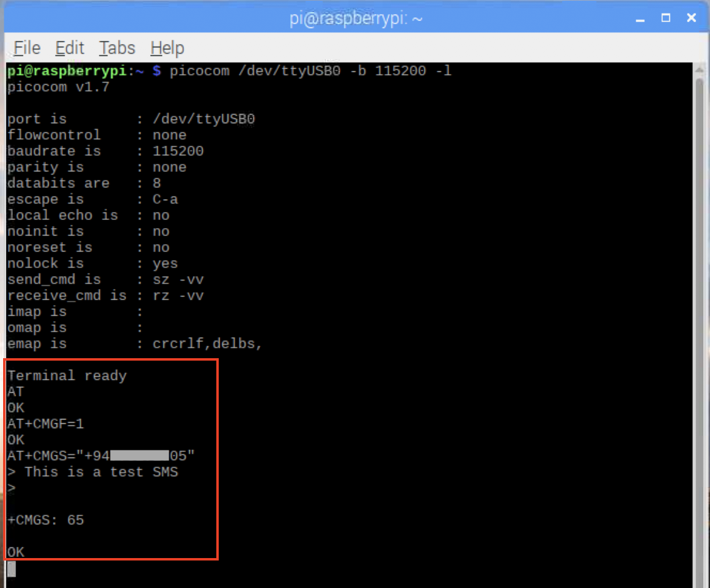Click the 'flowcontrol : none' line
The image size is (710, 588).
pos(97,135)
